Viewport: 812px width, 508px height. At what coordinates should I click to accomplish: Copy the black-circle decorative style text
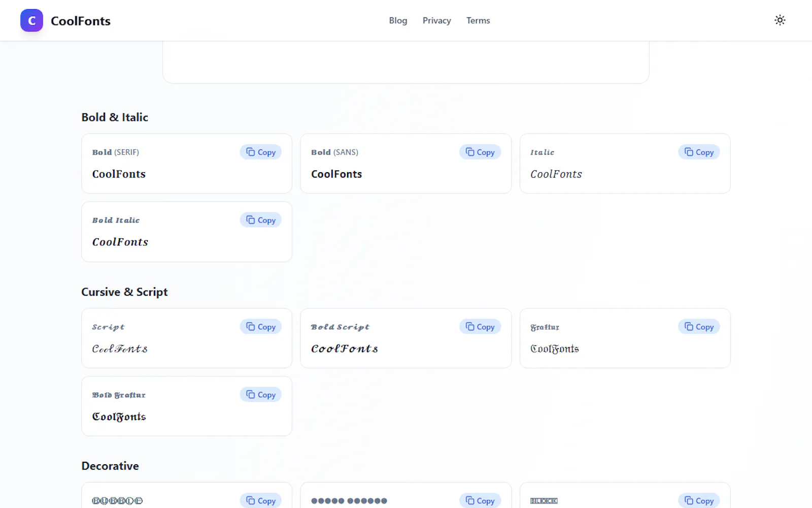coord(480,500)
